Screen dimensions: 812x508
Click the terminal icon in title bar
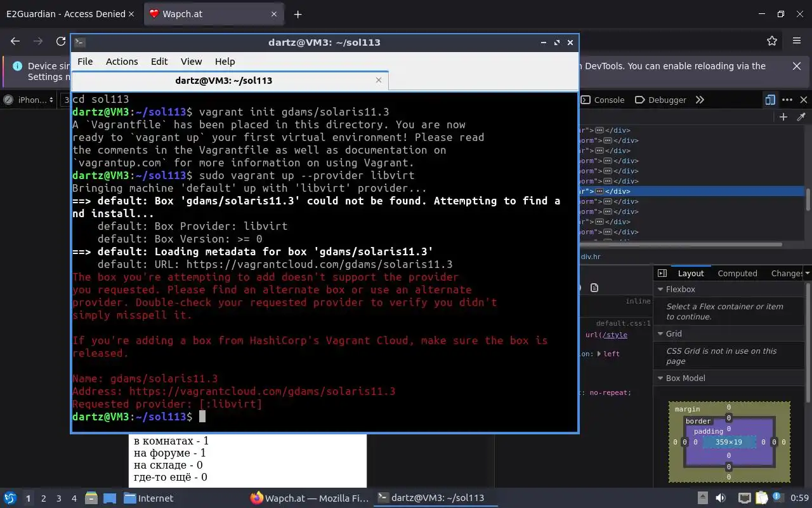[x=80, y=43]
